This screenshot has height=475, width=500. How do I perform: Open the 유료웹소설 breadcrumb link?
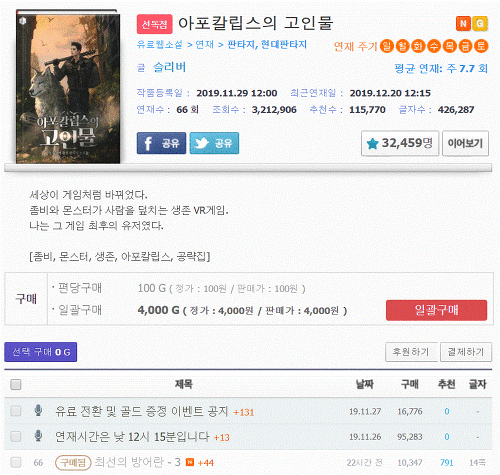pyautogui.click(x=160, y=44)
